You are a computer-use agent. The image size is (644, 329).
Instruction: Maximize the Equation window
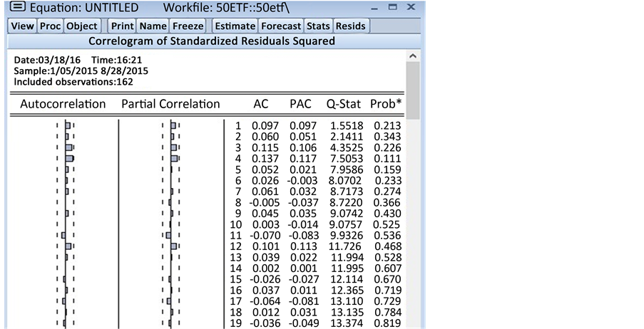(392, 8)
